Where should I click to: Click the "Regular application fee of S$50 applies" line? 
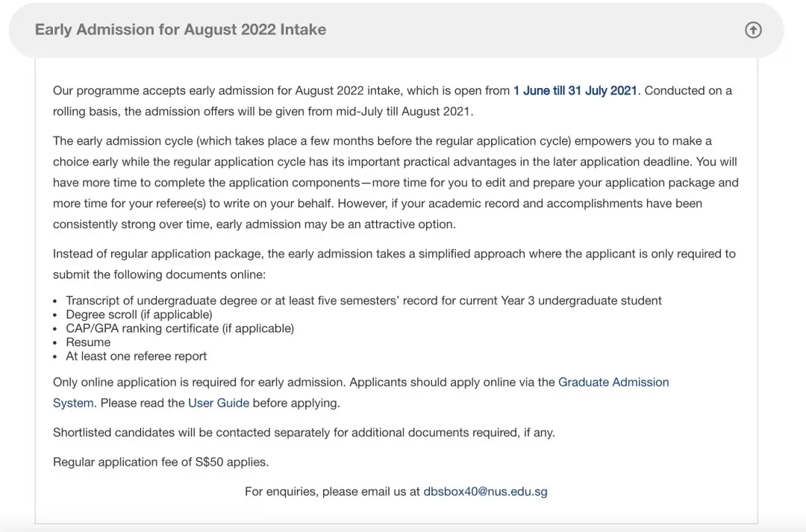[160, 462]
